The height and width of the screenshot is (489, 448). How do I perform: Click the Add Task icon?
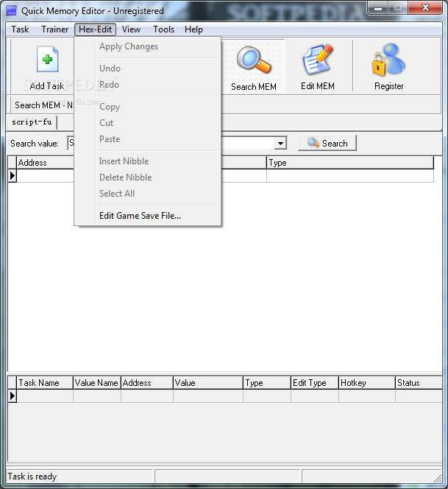(47, 59)
